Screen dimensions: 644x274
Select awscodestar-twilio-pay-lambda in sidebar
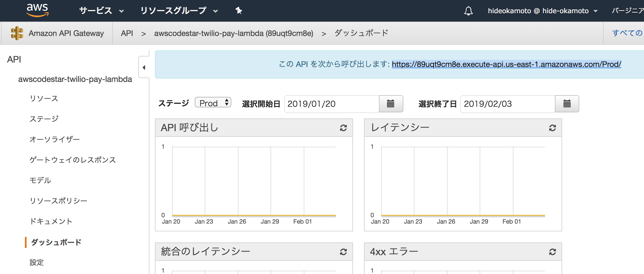point(75,79)
